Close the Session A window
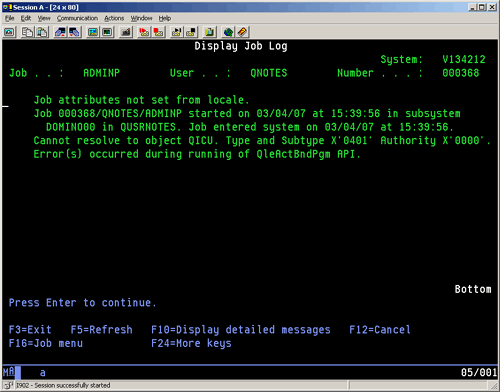This screenshot has height=392, width=500. [x=492, y=7]
